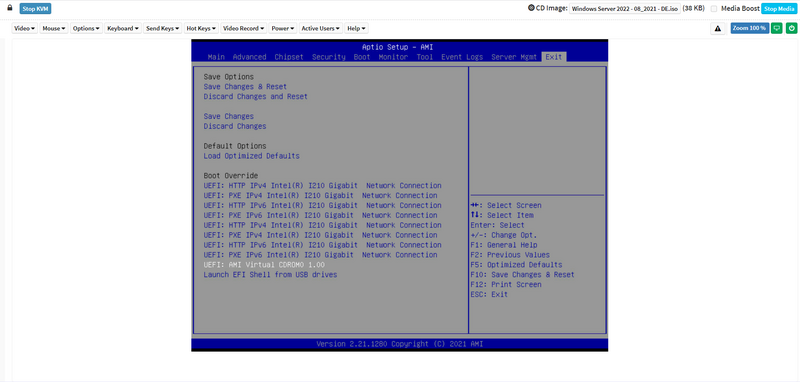Click the +/-: Change Opt. hint
The image size is (800, 382).
504,235
